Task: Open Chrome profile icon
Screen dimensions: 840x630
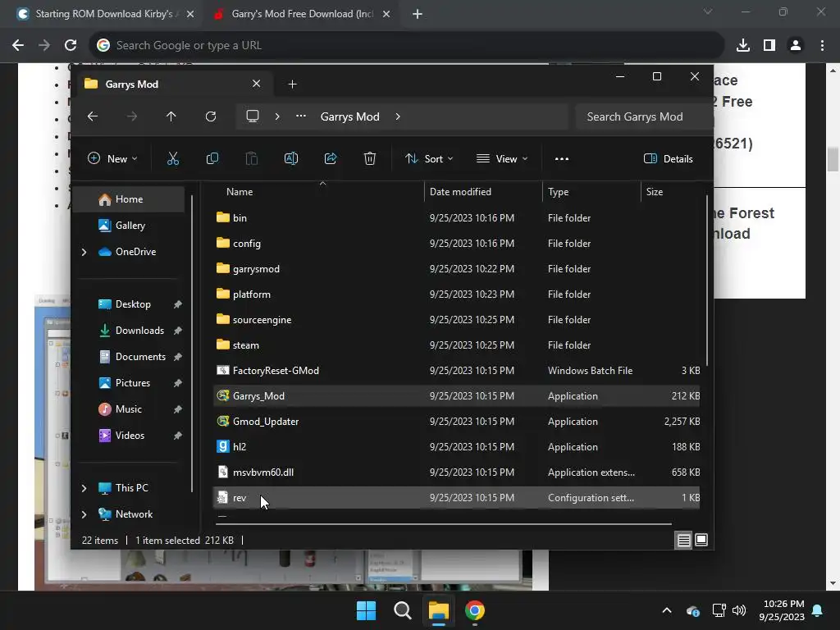Action: (x=796, y=45)
